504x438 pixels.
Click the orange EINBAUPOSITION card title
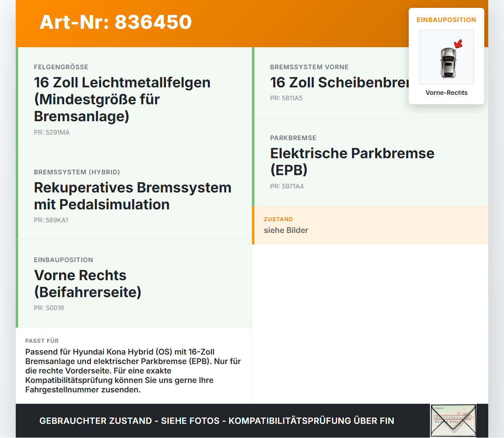pos(447,20)
